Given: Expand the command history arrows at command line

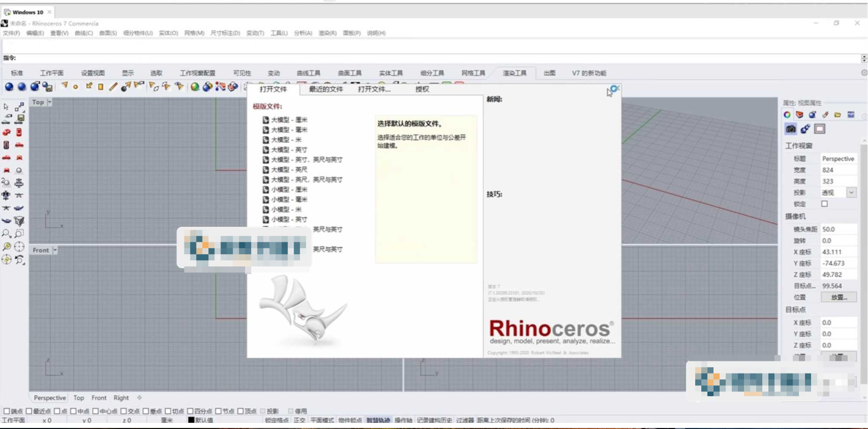Looking at the screenshot, I should pos(864,58).
